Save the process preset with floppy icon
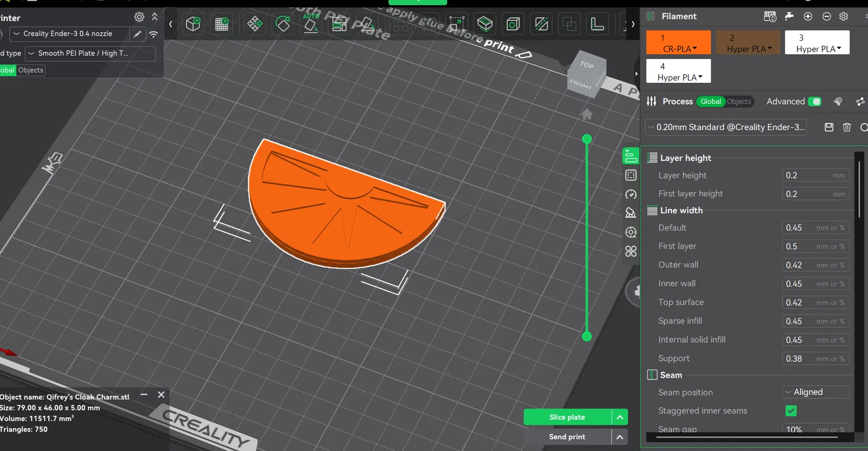Viewport: 868px width, 451px height. coord(829,127)
